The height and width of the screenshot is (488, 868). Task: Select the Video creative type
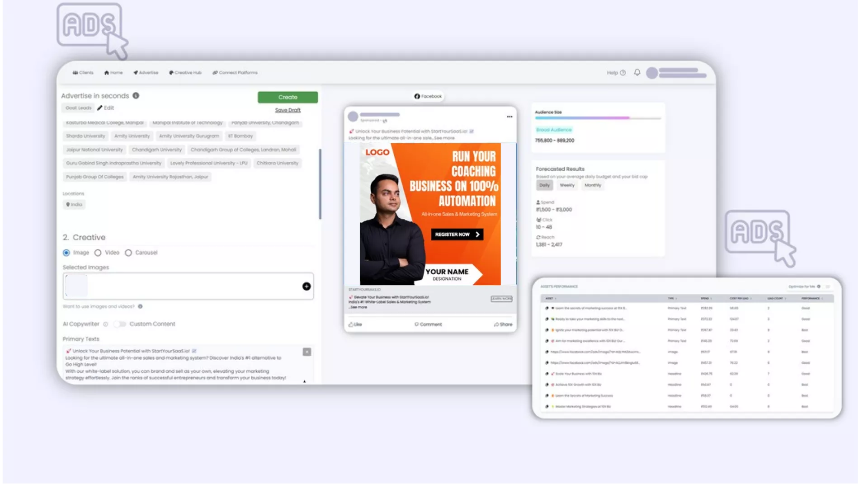[98, 253]
